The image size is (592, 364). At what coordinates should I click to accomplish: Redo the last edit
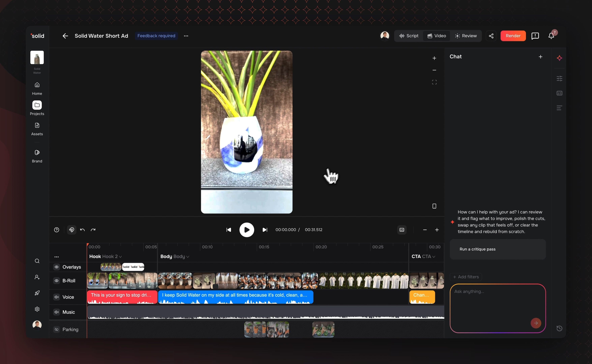93,230
